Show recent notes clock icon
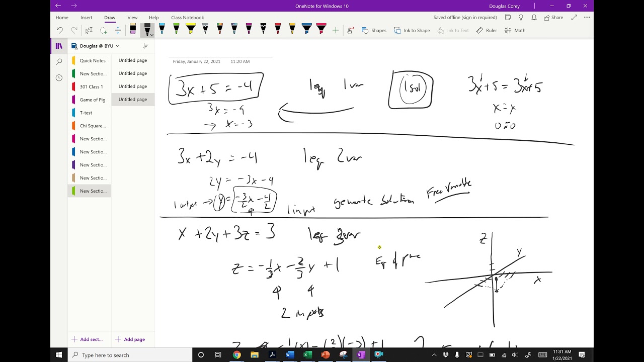The image size is (644, 362). click(59, 78)
